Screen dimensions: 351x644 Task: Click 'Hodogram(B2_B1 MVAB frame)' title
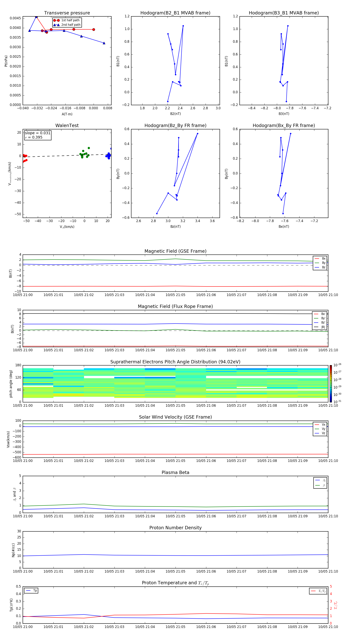click(x=175, y=13)
